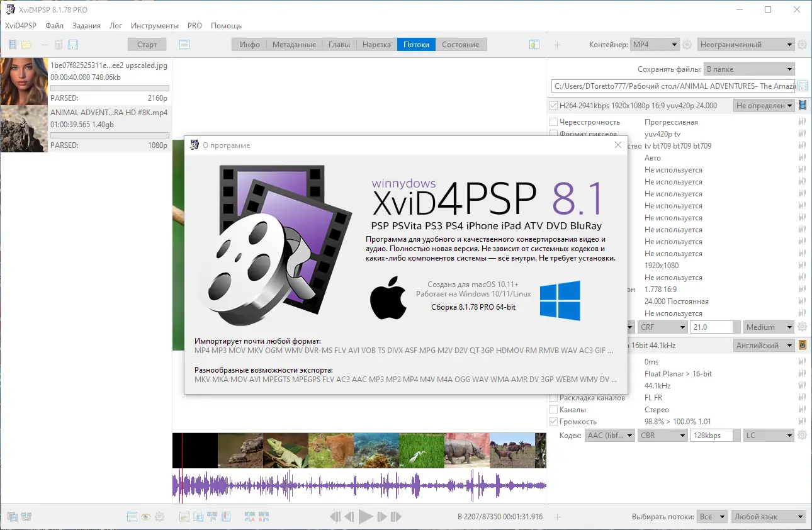The image size is (812, 530).
Task: Play the video preview
Action: click(366, 517)
